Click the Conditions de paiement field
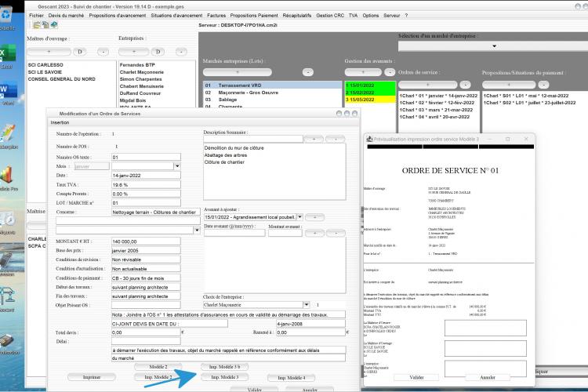This screenshot has height=392, width=588. 146,278
